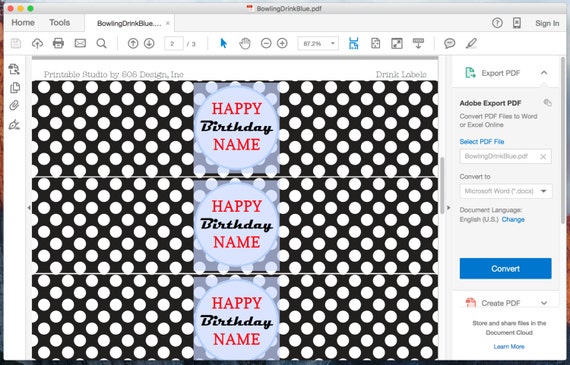
Task: Open the zoom level dropdown
Action: click(318, 44)
